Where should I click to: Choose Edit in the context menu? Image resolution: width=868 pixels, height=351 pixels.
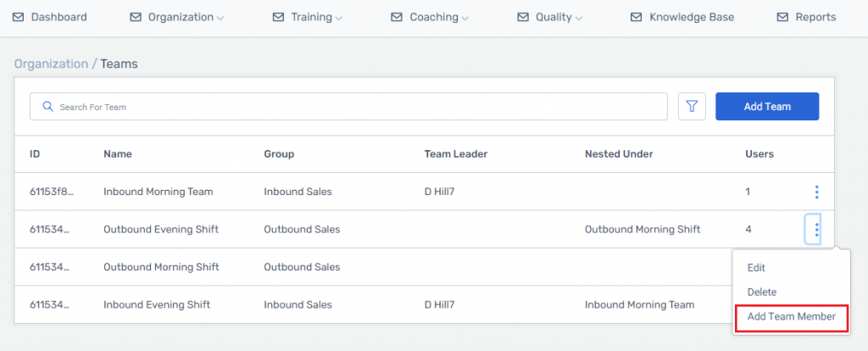click(756, 267)
